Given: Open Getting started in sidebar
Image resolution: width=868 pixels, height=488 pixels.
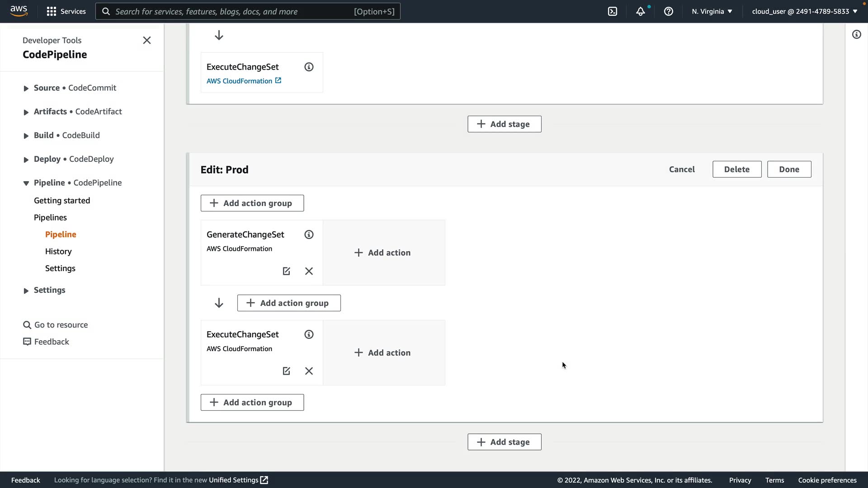Looking at the screenshot, I should (x=62, y=201).
